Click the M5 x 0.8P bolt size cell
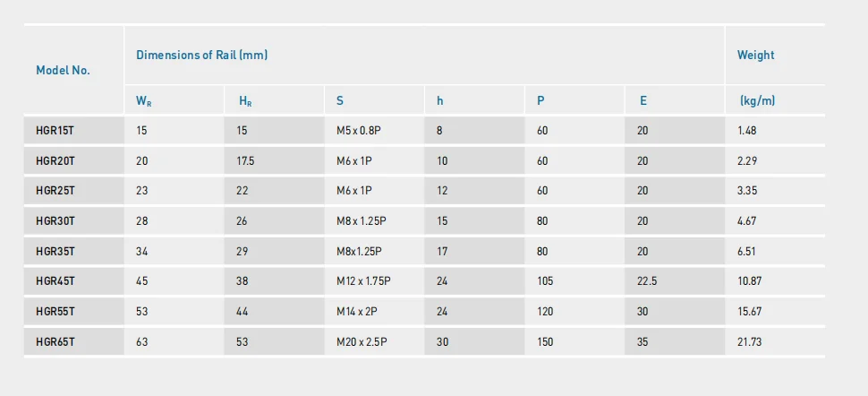 pos(359,131)
